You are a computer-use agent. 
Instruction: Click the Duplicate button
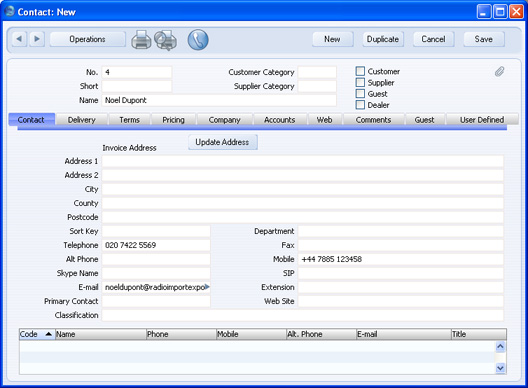[x=383, y=39]
